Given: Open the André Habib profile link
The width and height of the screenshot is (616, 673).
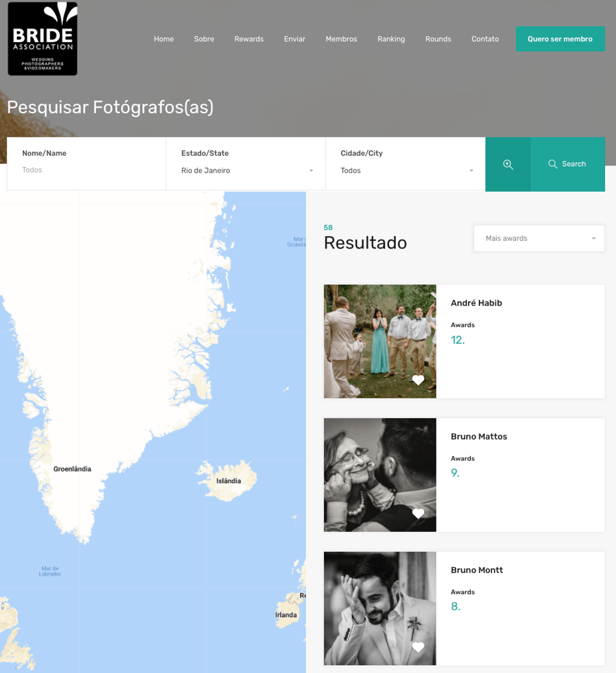Looking at the screenshot, I should (476, 303).
